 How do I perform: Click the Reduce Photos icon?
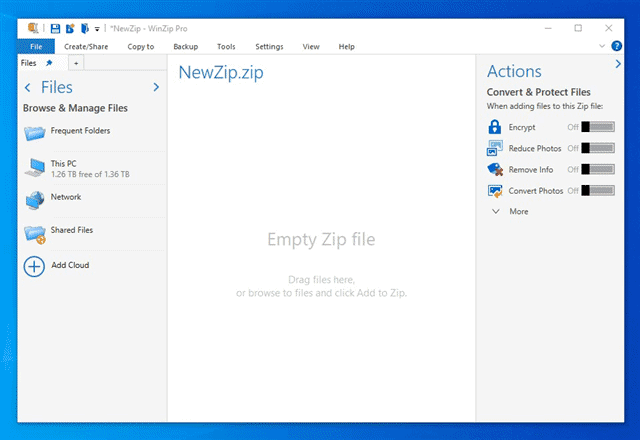pyautogui.click(x=495, y=148)
